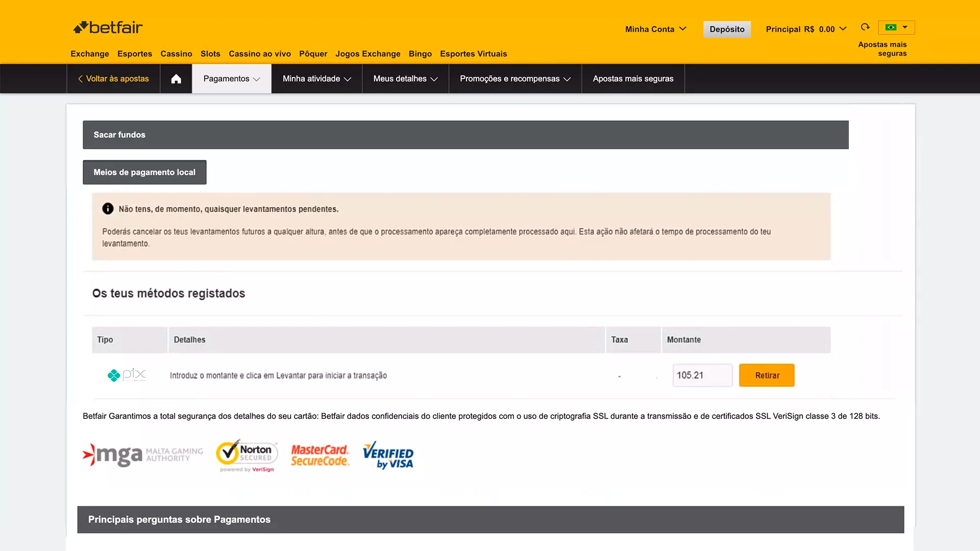Open the Cassino section

(176, 54)
